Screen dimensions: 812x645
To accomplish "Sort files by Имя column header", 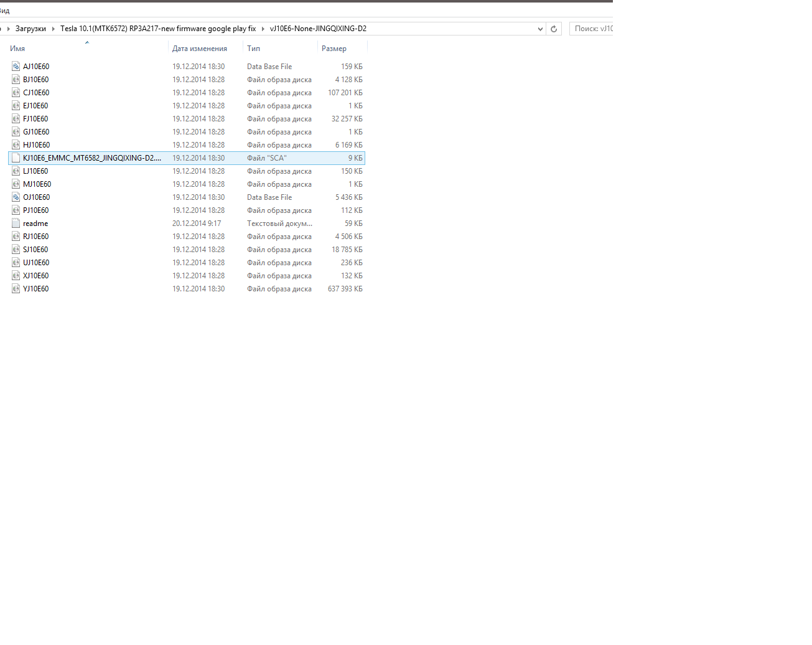I will tap(17, 49).
